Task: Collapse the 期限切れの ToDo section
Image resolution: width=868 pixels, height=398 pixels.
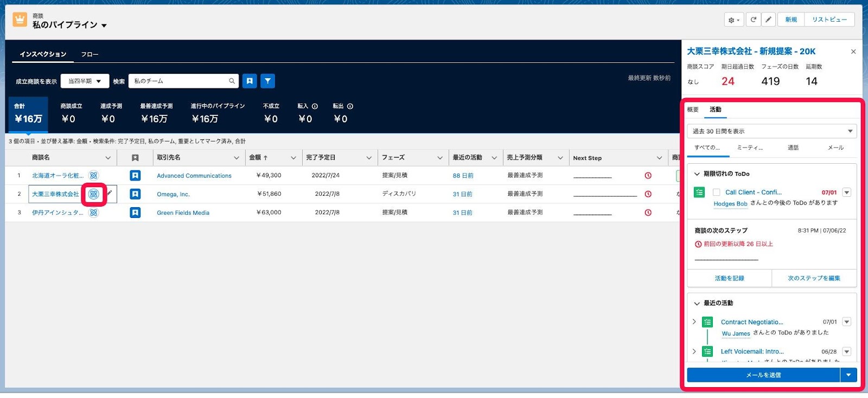Action: click(697, 174)
